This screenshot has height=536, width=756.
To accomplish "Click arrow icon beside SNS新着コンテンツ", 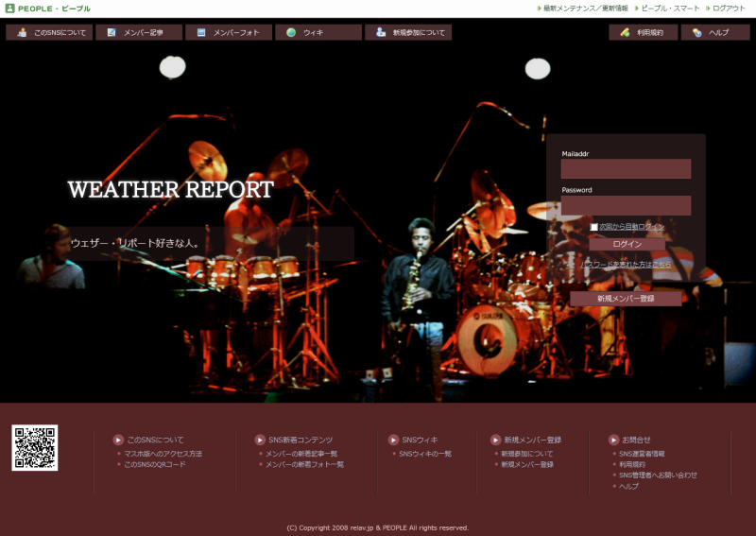I will (x=260, y=440).
